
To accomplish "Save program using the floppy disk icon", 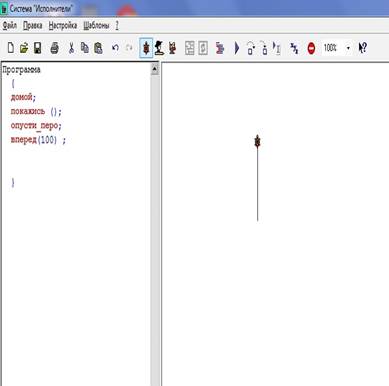I will click(x=38, y=48).
